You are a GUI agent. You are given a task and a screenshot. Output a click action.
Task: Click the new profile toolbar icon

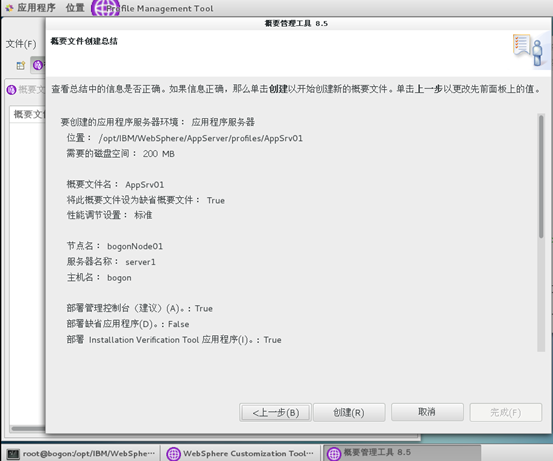click(20, 66)
